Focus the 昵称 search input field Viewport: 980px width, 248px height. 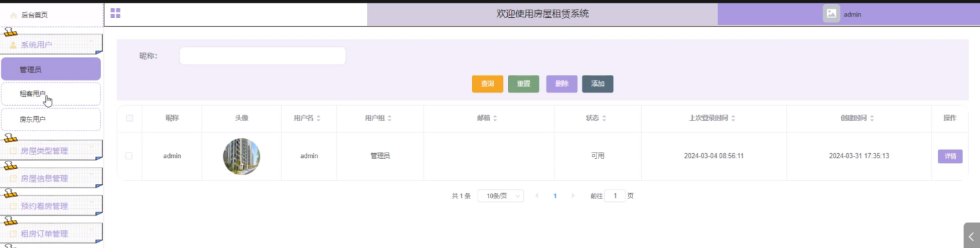click(263, 56)
